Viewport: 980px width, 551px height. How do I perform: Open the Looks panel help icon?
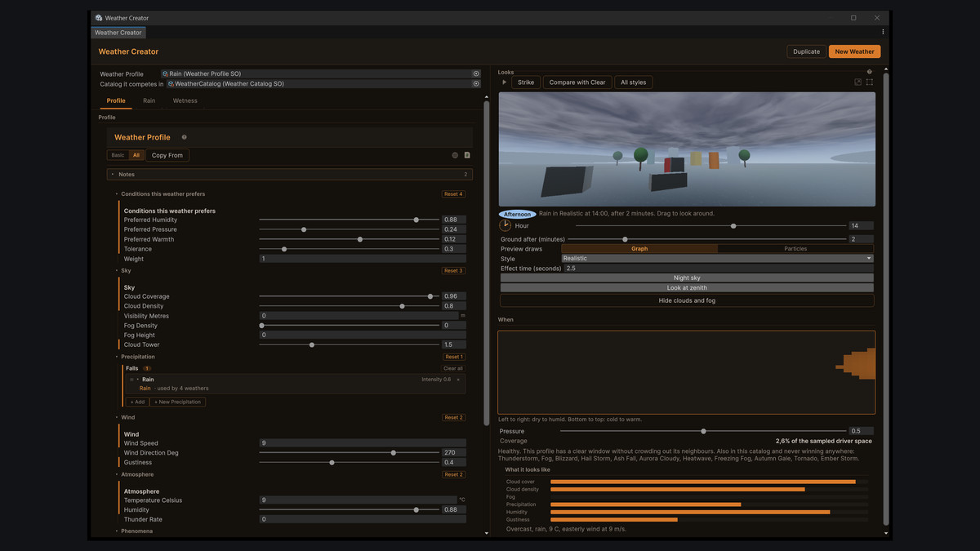[869, 72]
